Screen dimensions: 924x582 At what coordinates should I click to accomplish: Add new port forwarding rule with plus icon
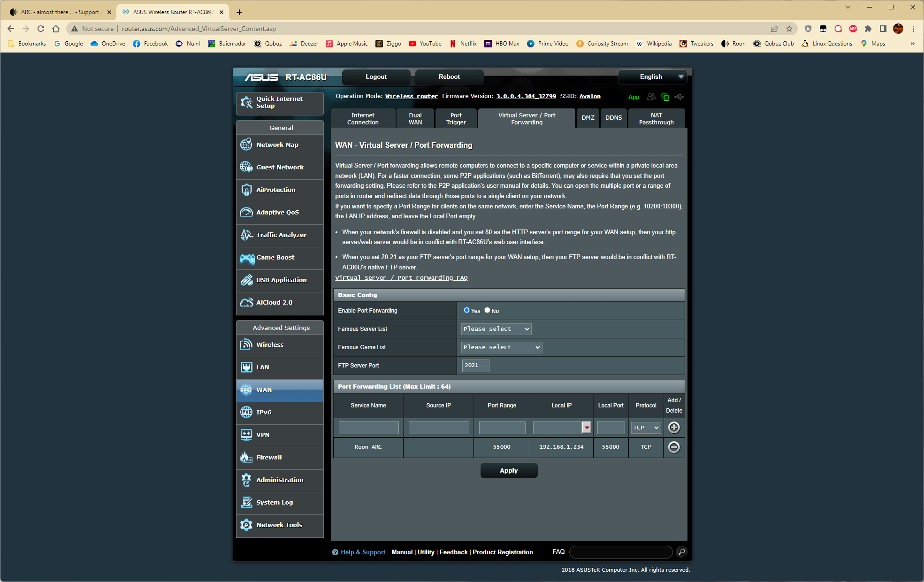pyautogui.click(x=674, y=428)
